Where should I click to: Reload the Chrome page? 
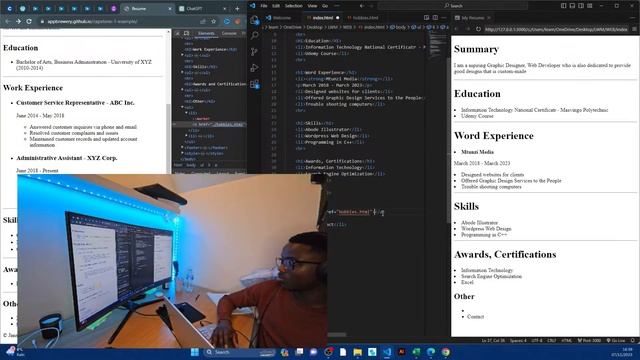29,21
